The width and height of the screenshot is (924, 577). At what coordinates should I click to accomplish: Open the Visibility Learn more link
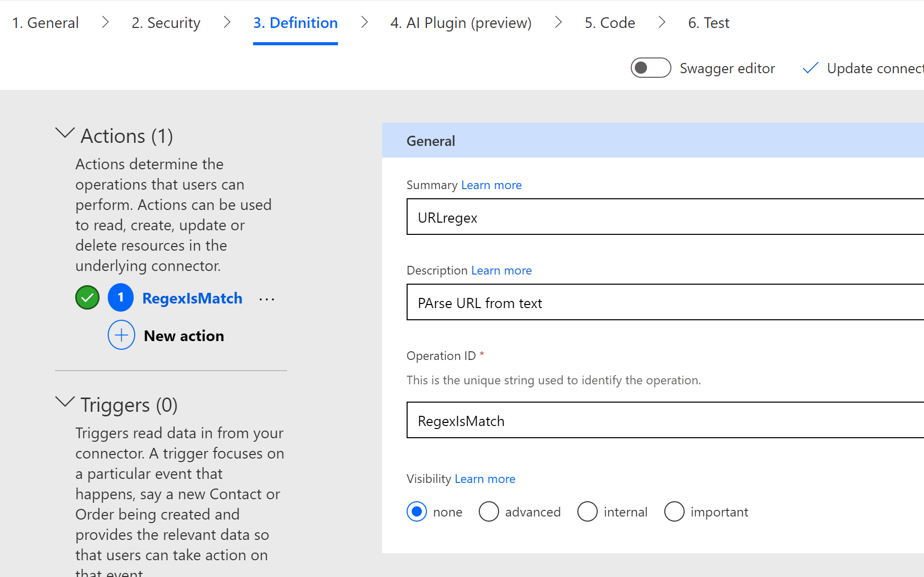(485, 479)
